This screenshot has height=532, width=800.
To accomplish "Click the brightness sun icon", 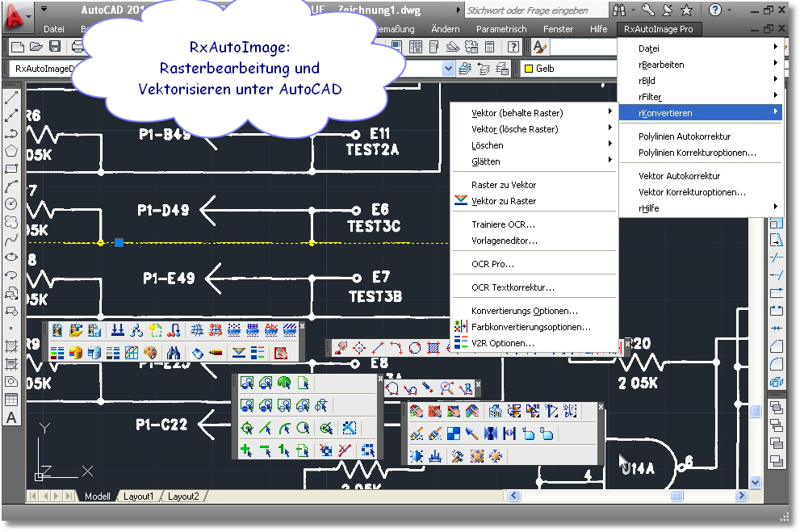I will coord(417,455).
